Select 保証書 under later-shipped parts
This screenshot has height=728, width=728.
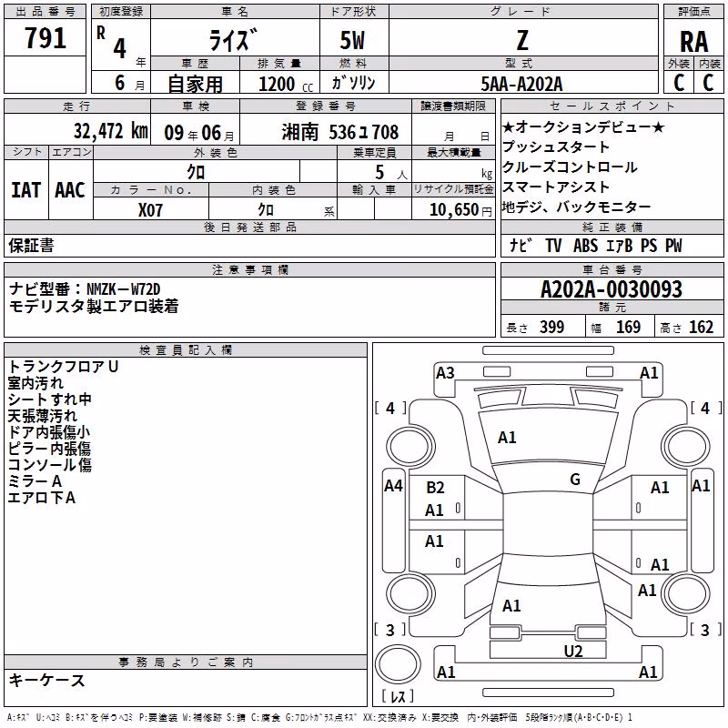31,245
